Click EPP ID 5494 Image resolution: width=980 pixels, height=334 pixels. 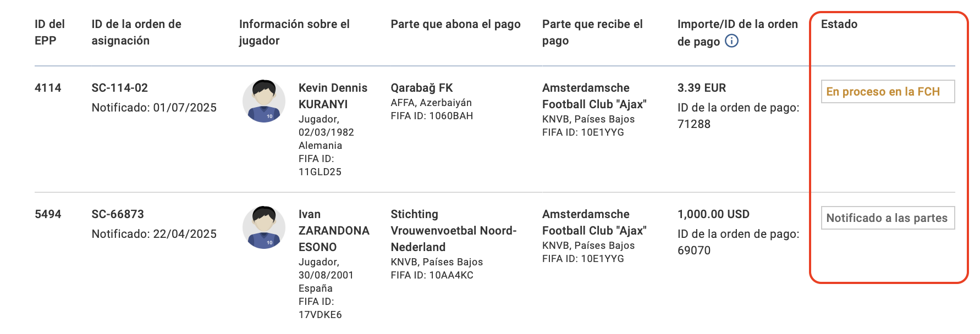pos(48,214)
